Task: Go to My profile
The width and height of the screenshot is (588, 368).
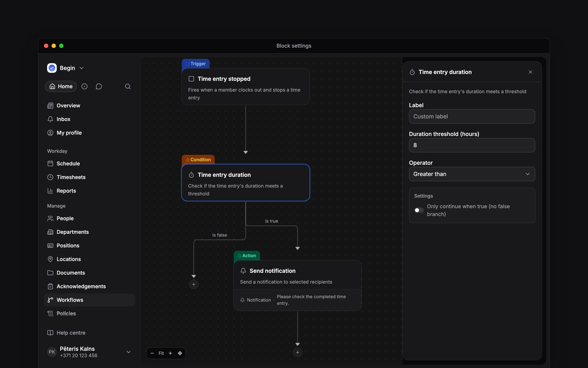Action: (x=89, y=133)
